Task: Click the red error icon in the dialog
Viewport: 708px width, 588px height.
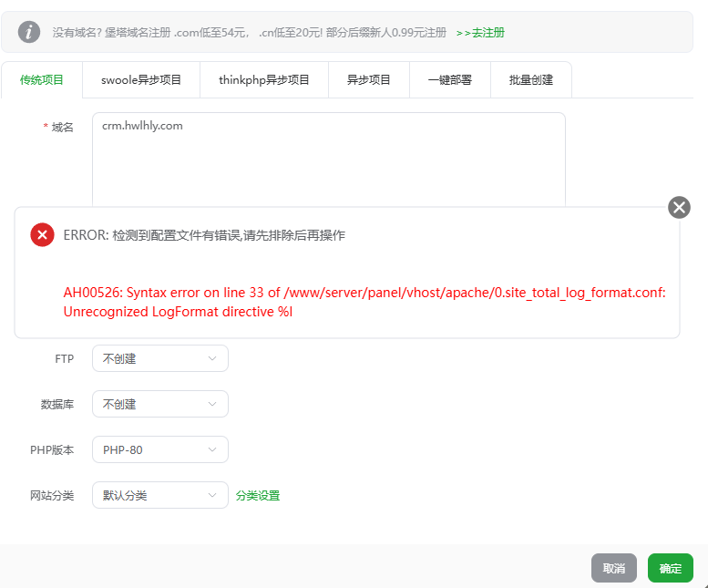Action: coord(42,235)
